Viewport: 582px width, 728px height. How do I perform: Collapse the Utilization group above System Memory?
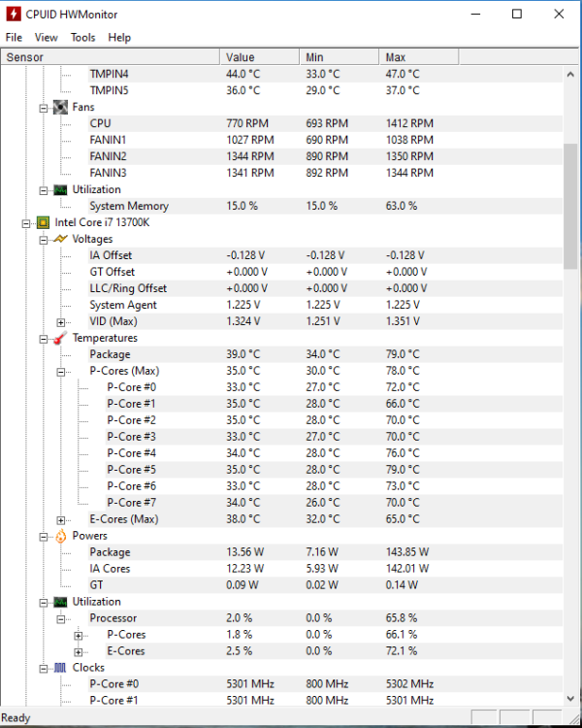44,191
